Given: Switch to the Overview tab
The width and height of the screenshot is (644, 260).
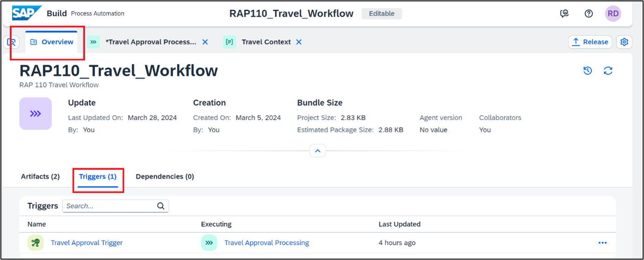Looking at the screenshot, I should (x=52, y=42).
